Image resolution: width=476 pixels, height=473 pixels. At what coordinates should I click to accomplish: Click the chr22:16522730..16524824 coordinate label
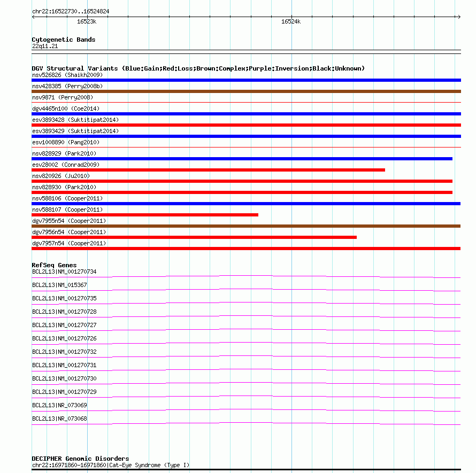(x=71, y=11)
